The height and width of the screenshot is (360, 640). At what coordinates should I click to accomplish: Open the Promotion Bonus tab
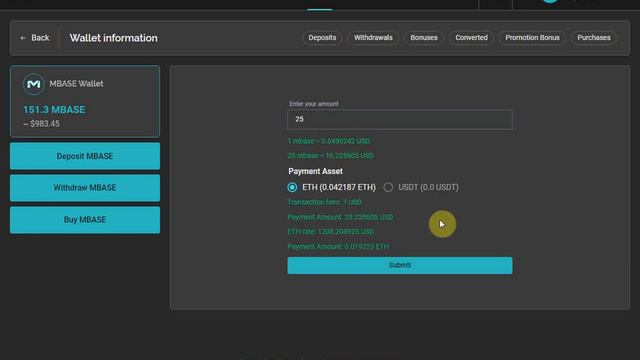[532, 38]
